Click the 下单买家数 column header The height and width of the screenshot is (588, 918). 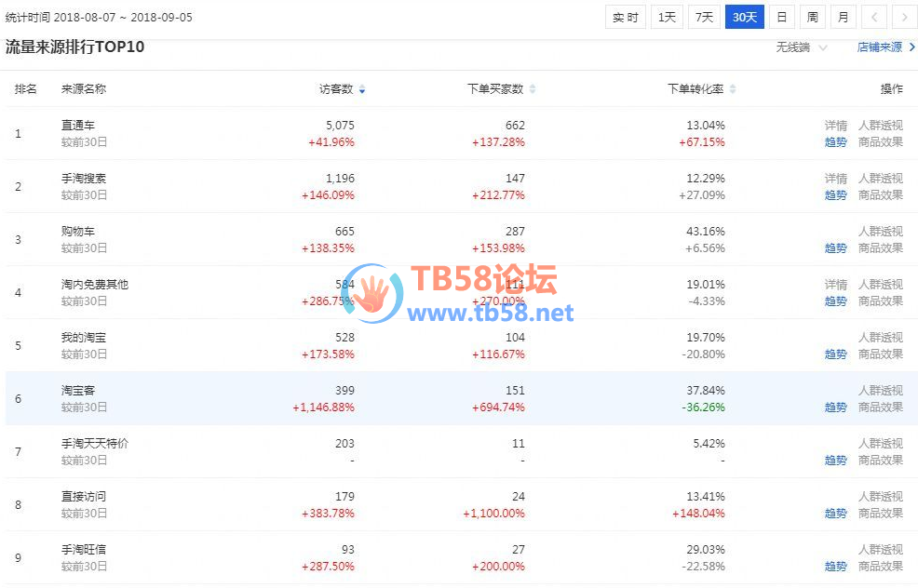click(495, 89)
